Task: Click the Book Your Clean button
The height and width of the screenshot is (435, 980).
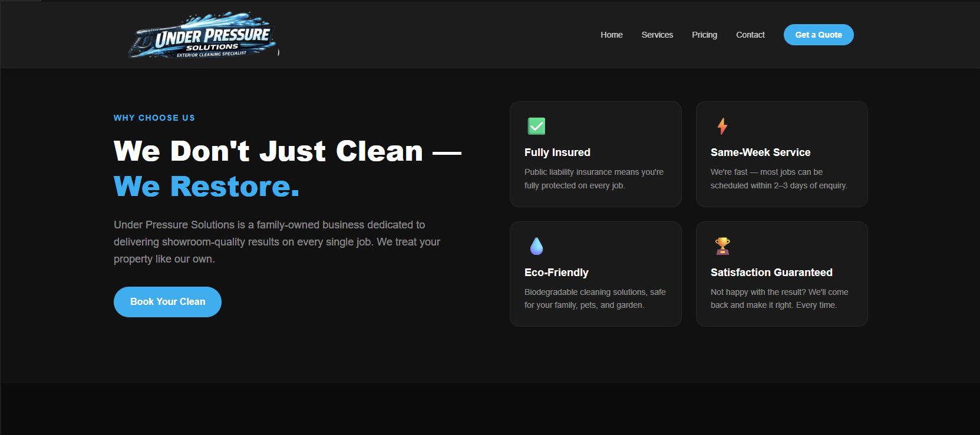Action: click(x=167, y=302)
